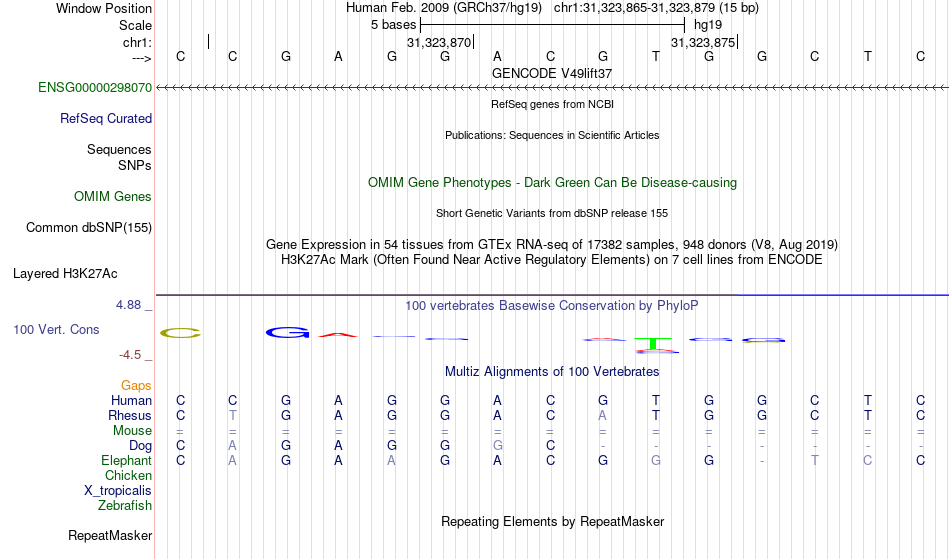Select the Rhesus species row label
The image size is (950, 559).
coord(130,415)
